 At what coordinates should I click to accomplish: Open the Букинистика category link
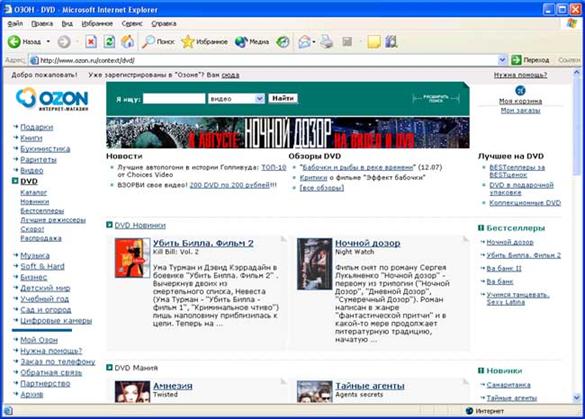(x=45, y=149)
